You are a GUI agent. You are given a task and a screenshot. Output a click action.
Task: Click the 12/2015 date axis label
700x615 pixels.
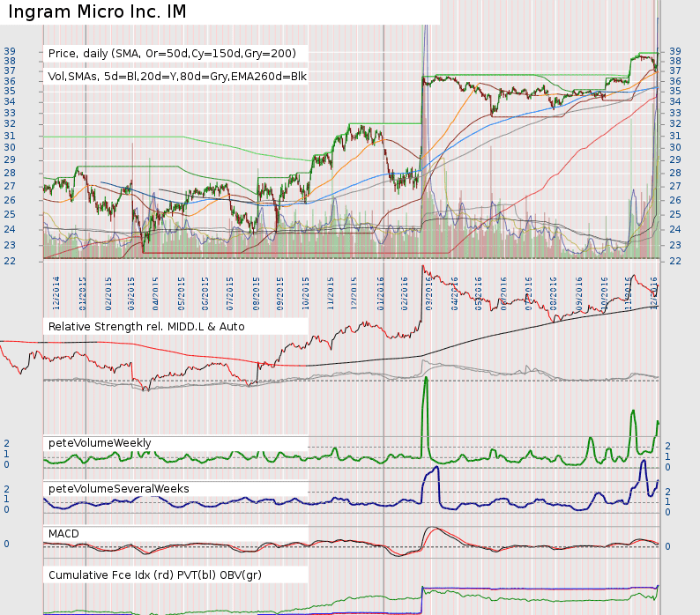click(x=354, y=293)
